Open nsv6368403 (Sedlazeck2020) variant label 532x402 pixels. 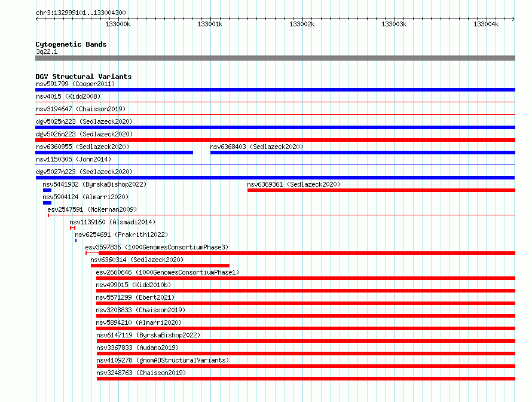pos(256,147)
